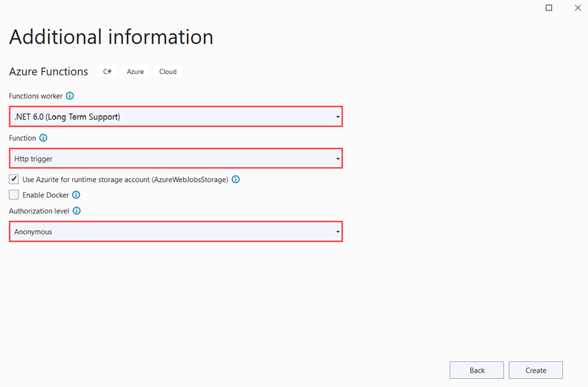Open the Authorization level Anonymous dropdown
The width and height of the screenshot is (588, 387).
click(x=176, y=232)
